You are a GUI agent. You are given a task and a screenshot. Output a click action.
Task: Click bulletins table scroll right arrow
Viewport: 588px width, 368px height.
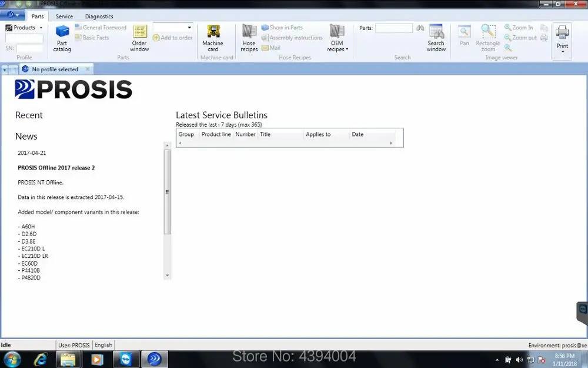pyautogui.click(x=391, y=143)
